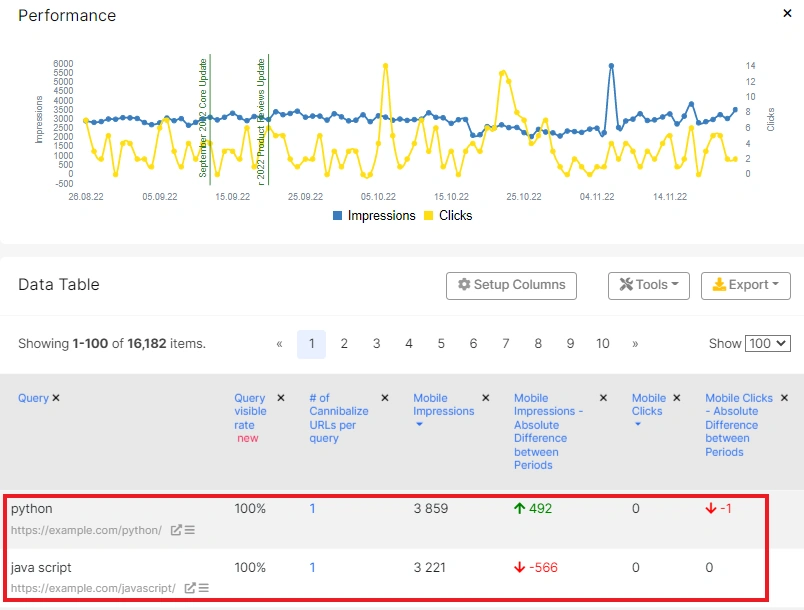The height and width of the screenshot is (610, 804).
Task: Click the Tools wrench icon
Action: coord(628,285)
